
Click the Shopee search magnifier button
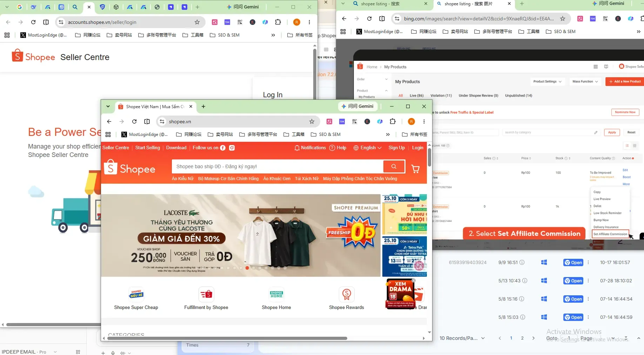coord(394,166)
